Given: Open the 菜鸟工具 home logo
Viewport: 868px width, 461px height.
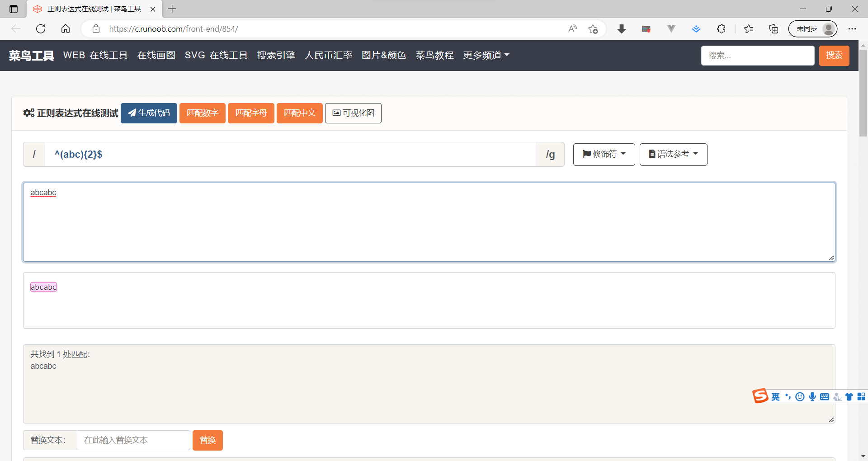Looking at the screenshot, I should tap(32, 56).
